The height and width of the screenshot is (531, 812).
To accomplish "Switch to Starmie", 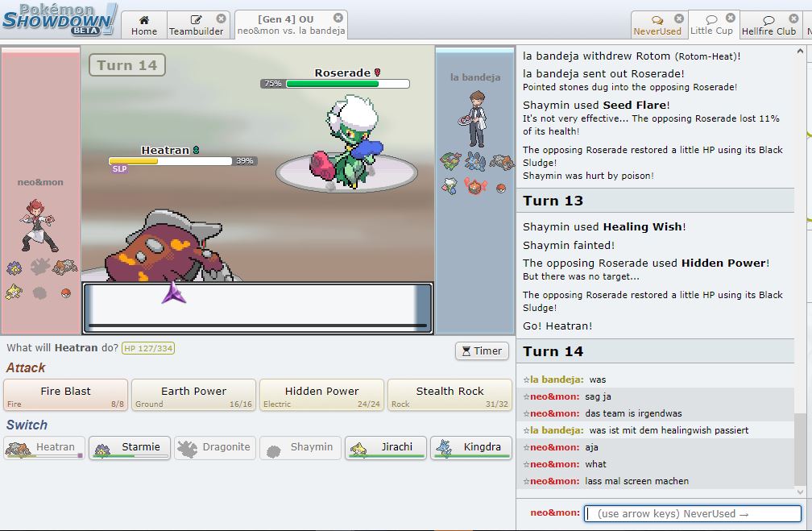I will coord(130,447).
